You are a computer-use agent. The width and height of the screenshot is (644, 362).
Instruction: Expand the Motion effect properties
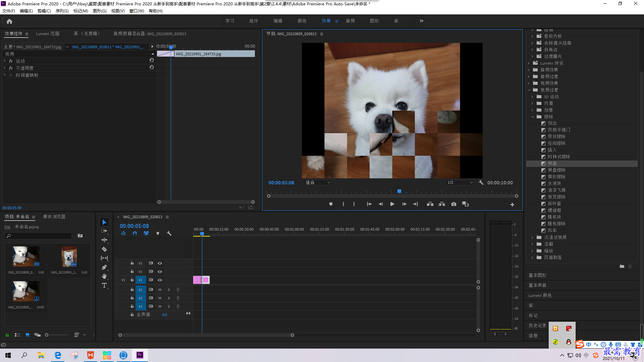tap(5, 61)
